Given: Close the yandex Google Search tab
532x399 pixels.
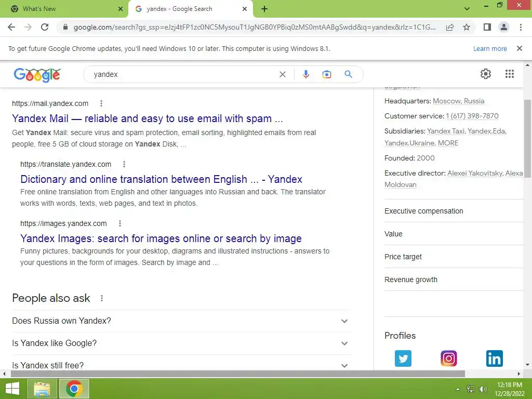Looking at the screenshot, I should point(245,9).
